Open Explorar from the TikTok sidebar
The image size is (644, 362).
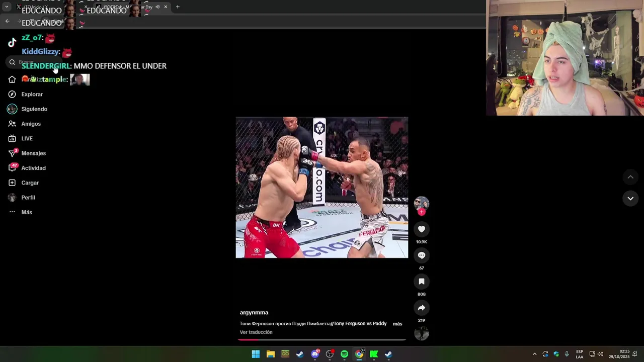[x=25, y=94]
